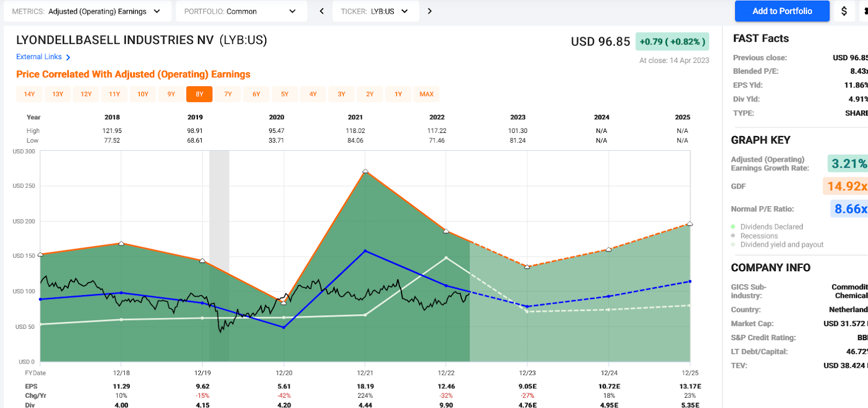Image resolution: width=868 pixels, height=408 pixels.
Task: Expand the Portfolio Common dropdown
Action: [x=241, y=11]
